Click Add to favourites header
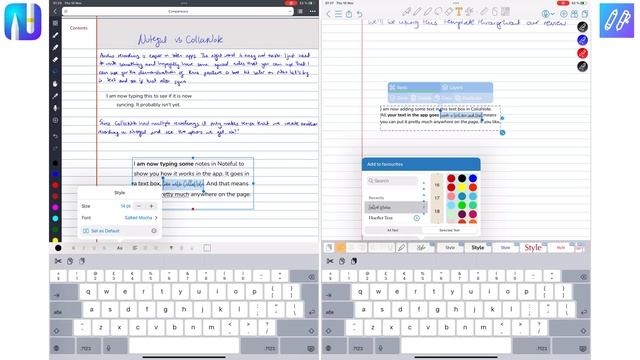The width and height of the screenshot is (640, 360). point(421,164)
